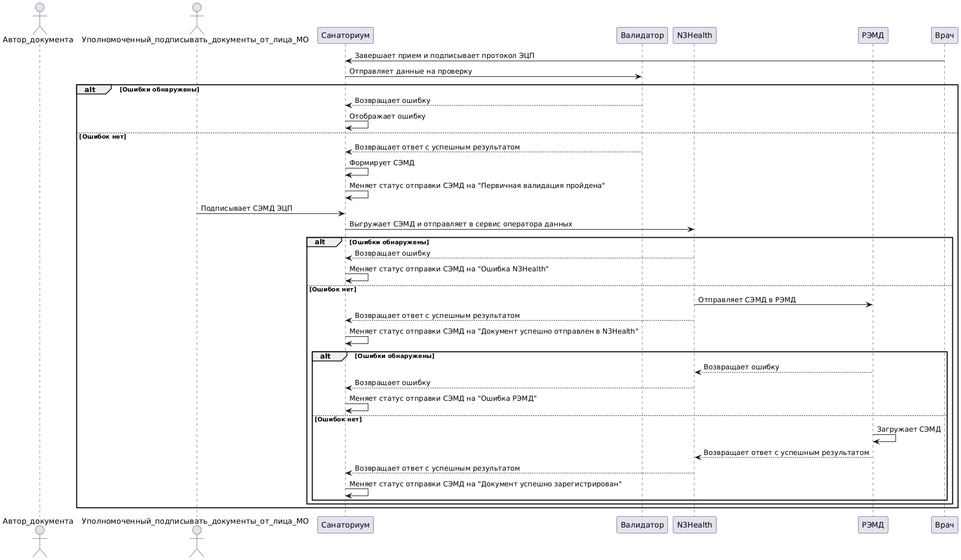The height and width of the screenshot is (560, 961).
Task: Click the outermost alt frame label
Action: point(90,90)
